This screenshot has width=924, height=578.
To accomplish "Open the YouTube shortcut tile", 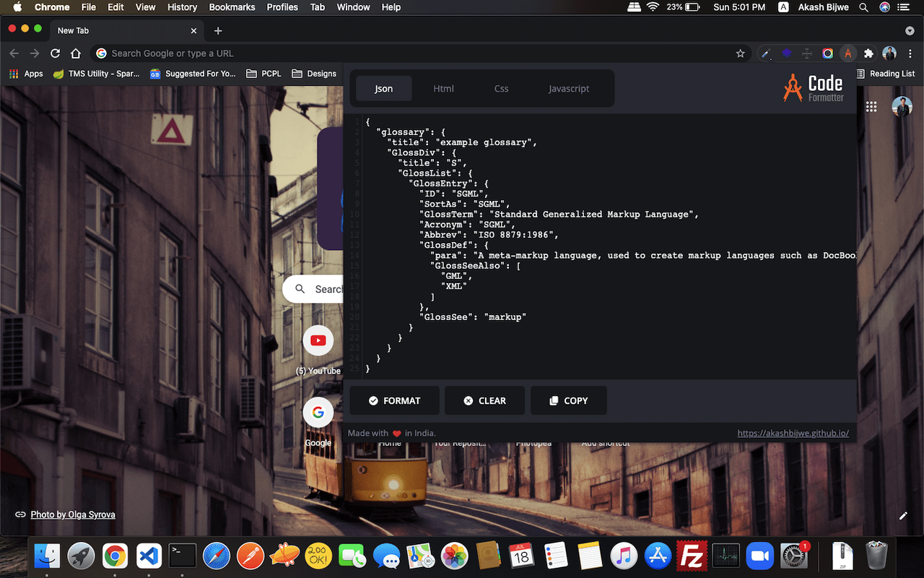I will coord(318,340).
